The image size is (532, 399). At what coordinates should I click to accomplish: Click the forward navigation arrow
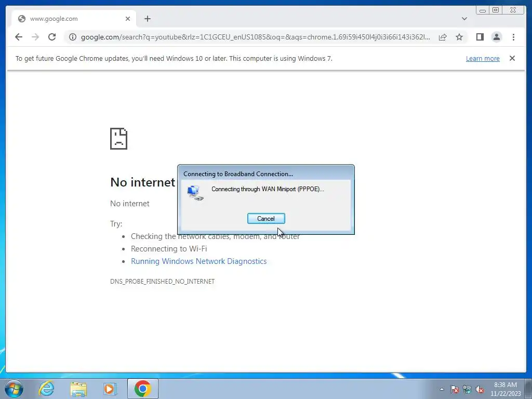35,37
